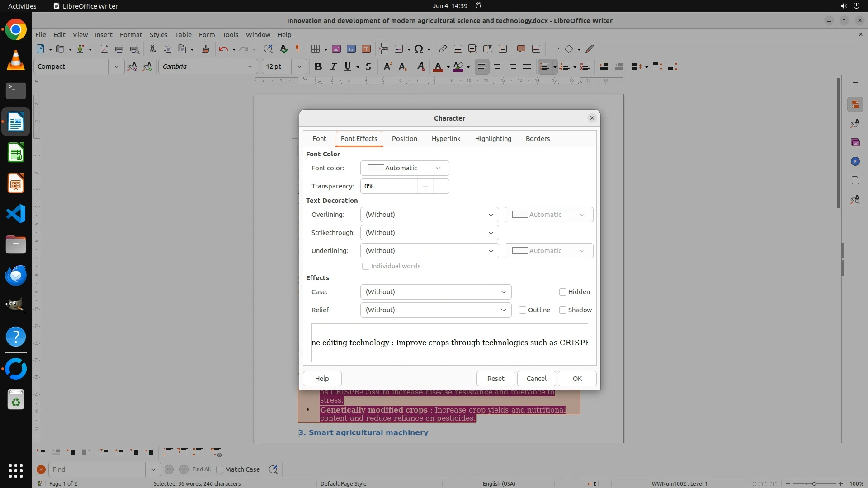This screenshot has width=868, height=488.
Task: Click the Justified alignment icon
Action: [527, 66]
